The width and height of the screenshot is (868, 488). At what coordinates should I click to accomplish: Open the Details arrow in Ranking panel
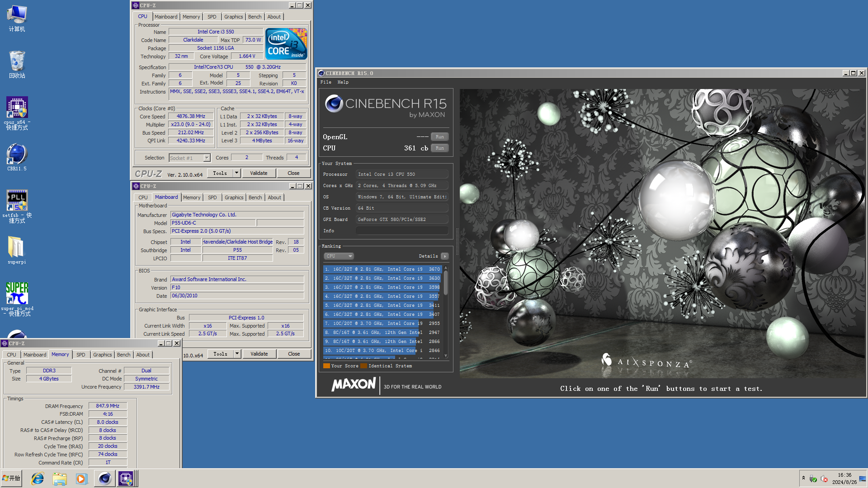(x=445, y=256)
